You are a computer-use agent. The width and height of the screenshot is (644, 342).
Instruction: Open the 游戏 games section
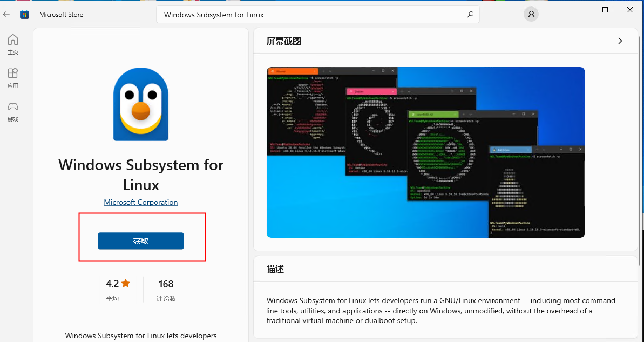click(13, 112)
